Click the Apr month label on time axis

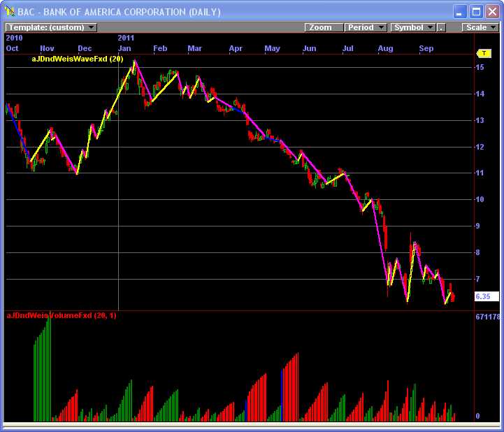click(x=236, y=48)
